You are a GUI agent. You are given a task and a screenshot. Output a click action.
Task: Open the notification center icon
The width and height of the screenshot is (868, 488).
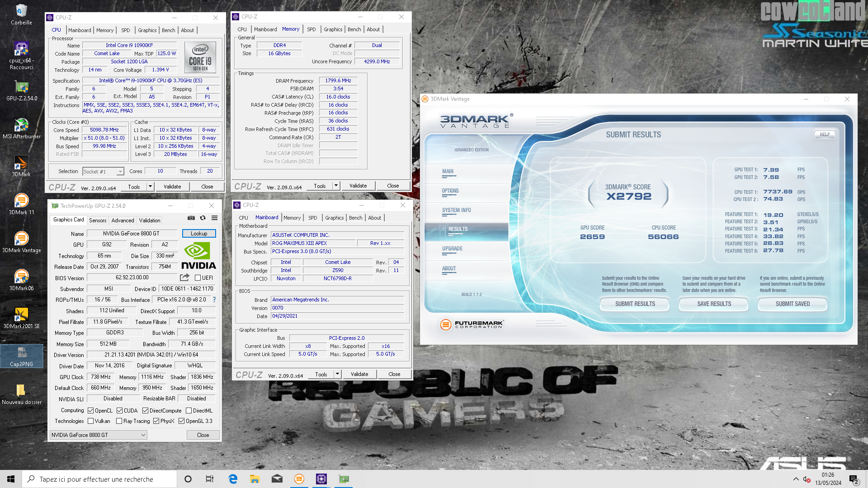point(854,479)
